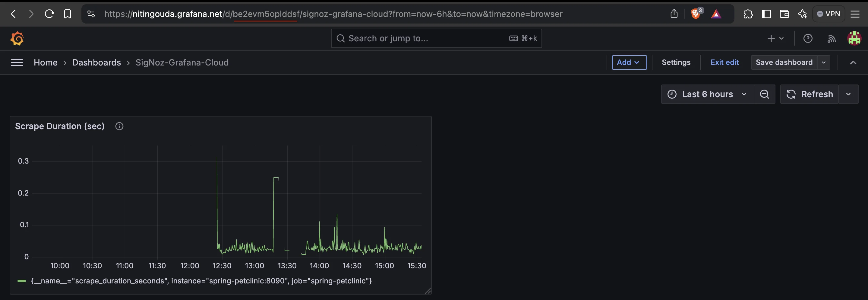Screen dimensions: 868x300
Task: Go forward in browser history
Action: point(31,14)
